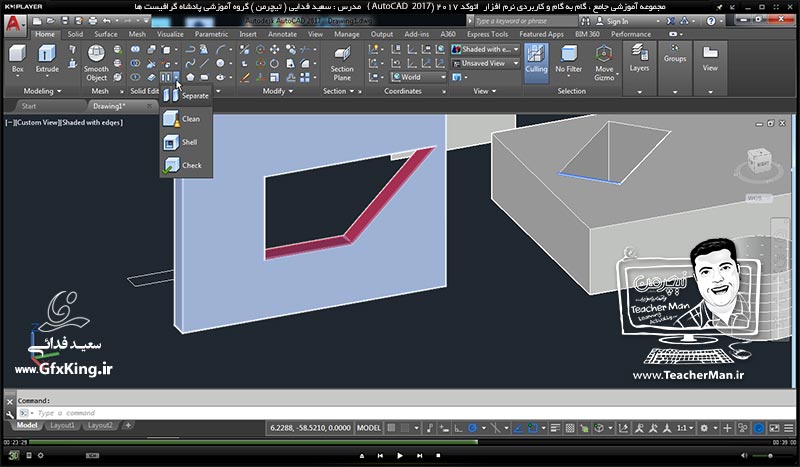Choose Shell from the solid editing flyout
This screenshot has height=467, width=800.
(x=186, y=142)
